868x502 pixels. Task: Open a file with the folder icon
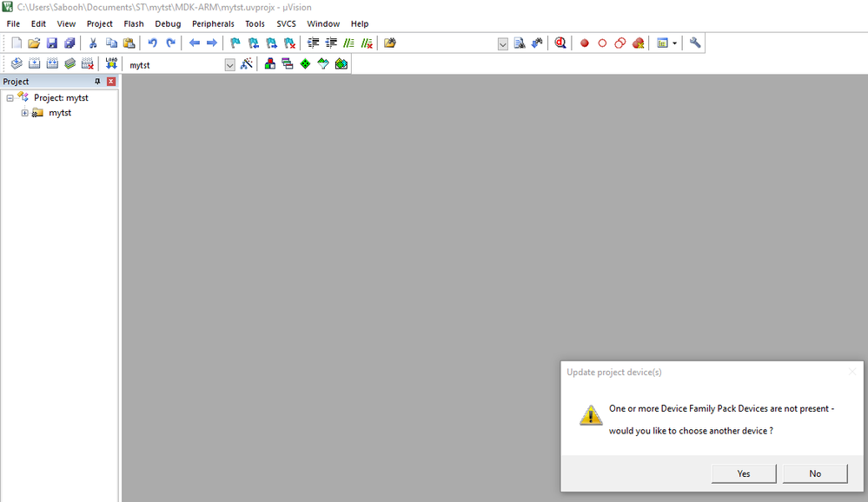click(35, 43)
